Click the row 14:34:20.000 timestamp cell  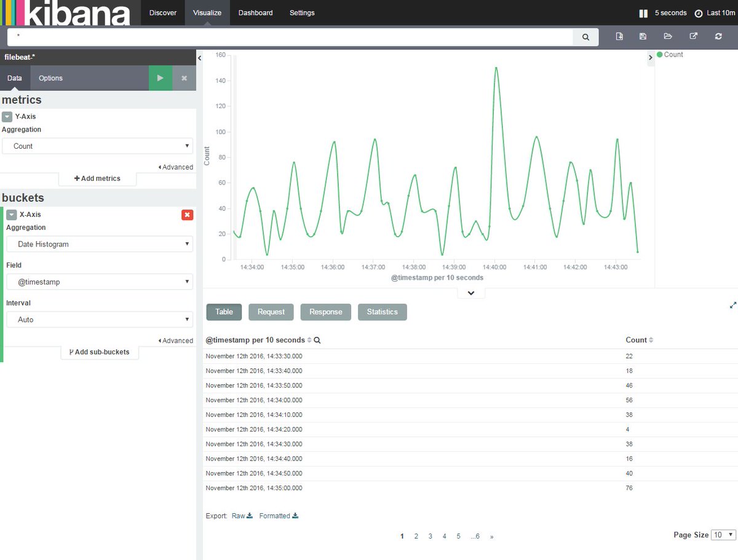point(254,429)
